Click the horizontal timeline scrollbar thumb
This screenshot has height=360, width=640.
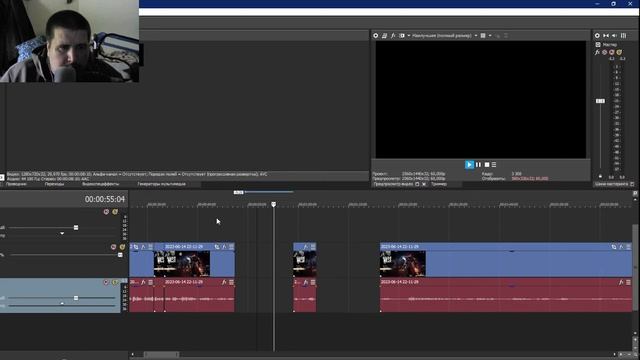(x=161, y=355)
